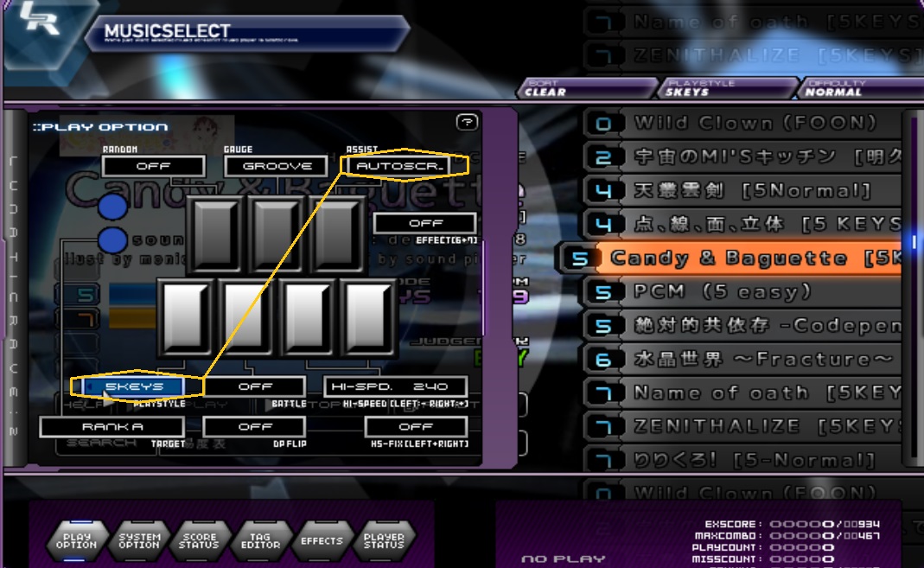Open the Play Option hexagon button
924x568 pixels.
click(76, 541)
